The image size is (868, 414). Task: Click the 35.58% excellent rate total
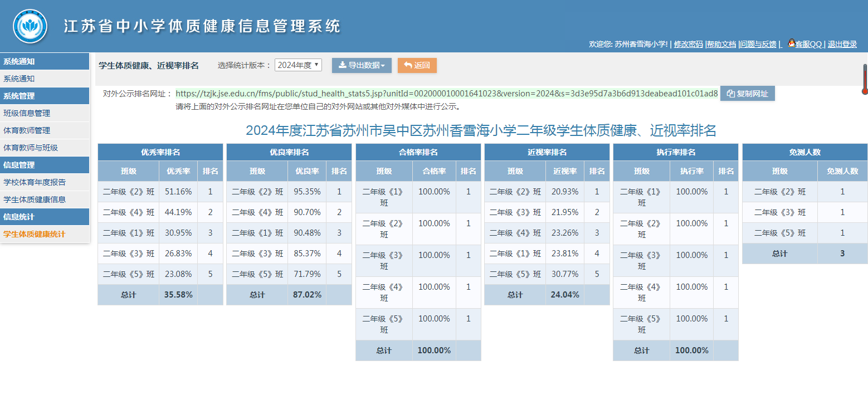(178, 295)
